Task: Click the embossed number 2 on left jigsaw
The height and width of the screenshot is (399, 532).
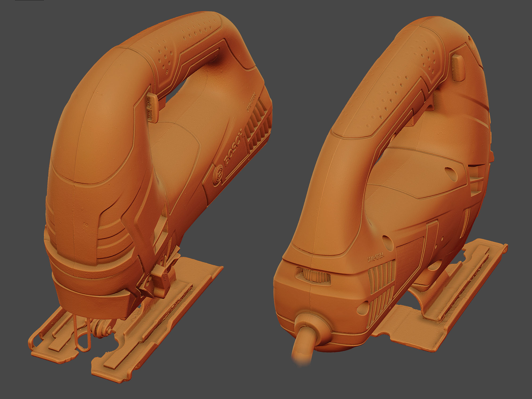Action: click(86, 224)
